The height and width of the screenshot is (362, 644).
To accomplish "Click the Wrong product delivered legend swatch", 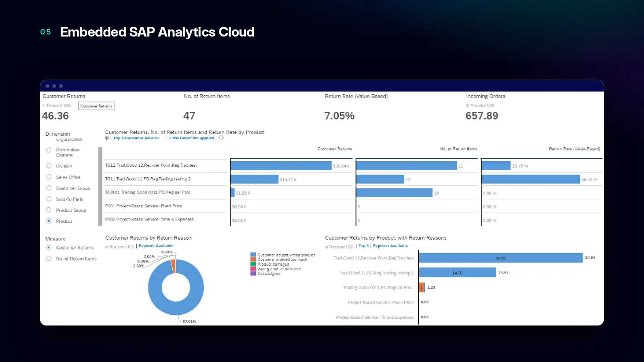I will [x=253, y=269].
